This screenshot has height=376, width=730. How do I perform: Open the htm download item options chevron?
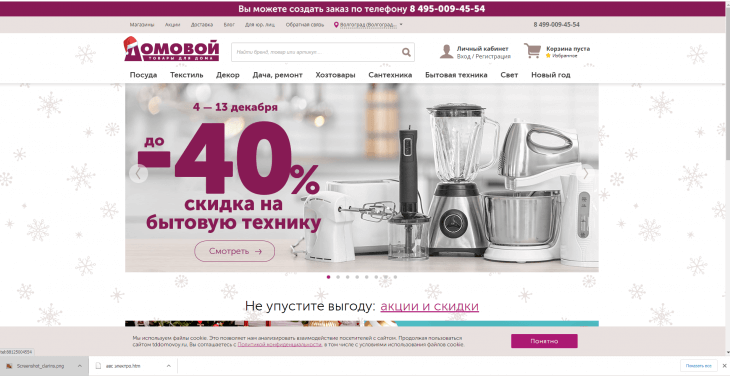click(x=169, y=366)
